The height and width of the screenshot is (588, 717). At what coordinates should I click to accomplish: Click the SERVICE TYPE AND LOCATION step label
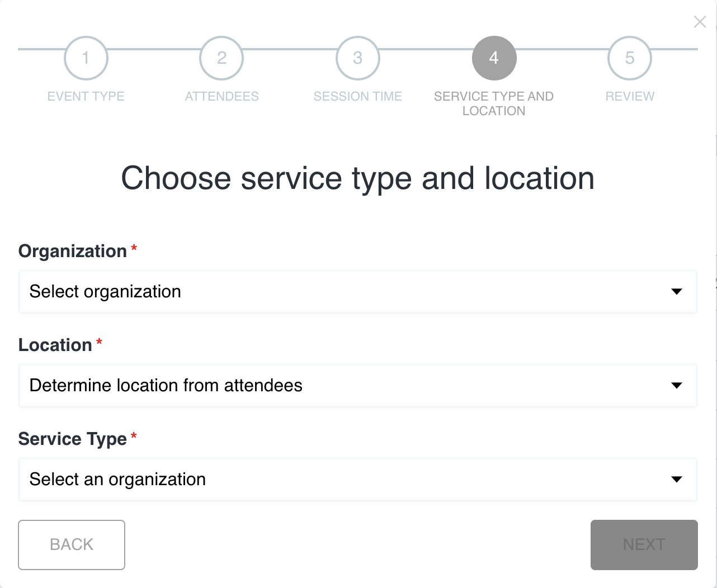point(494,103)
